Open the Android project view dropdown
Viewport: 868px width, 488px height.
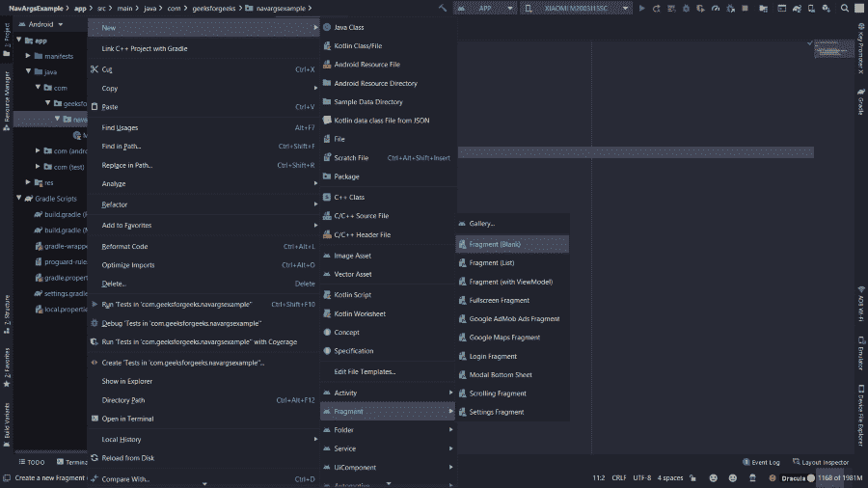point(45,24)
